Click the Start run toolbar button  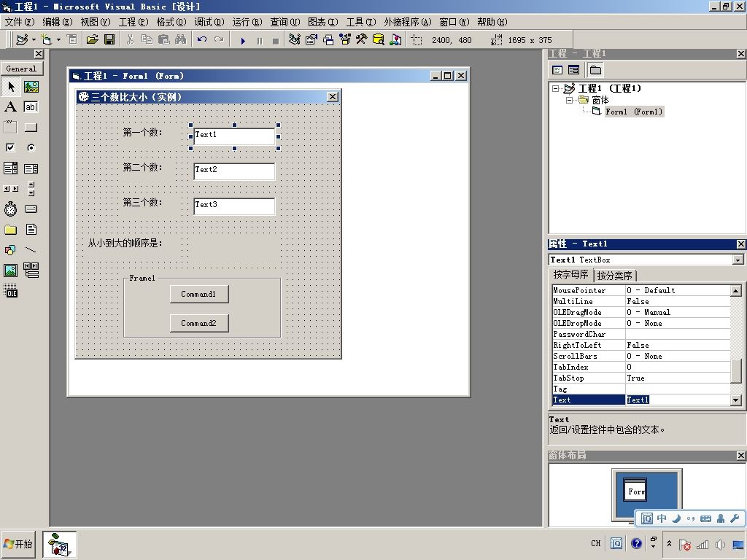(x=243, y=41)
